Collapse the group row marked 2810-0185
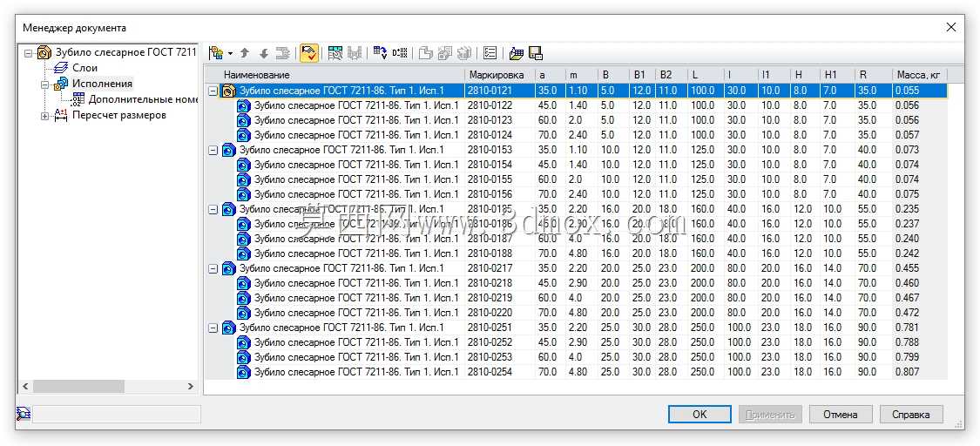Screen dimensions: 980x446 213,210
